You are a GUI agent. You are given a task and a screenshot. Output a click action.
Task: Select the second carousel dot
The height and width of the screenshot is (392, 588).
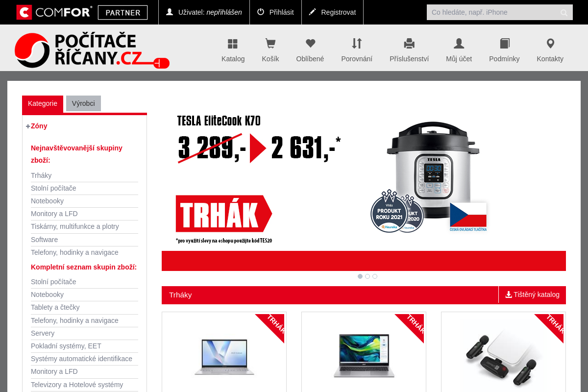pos(367,276)
